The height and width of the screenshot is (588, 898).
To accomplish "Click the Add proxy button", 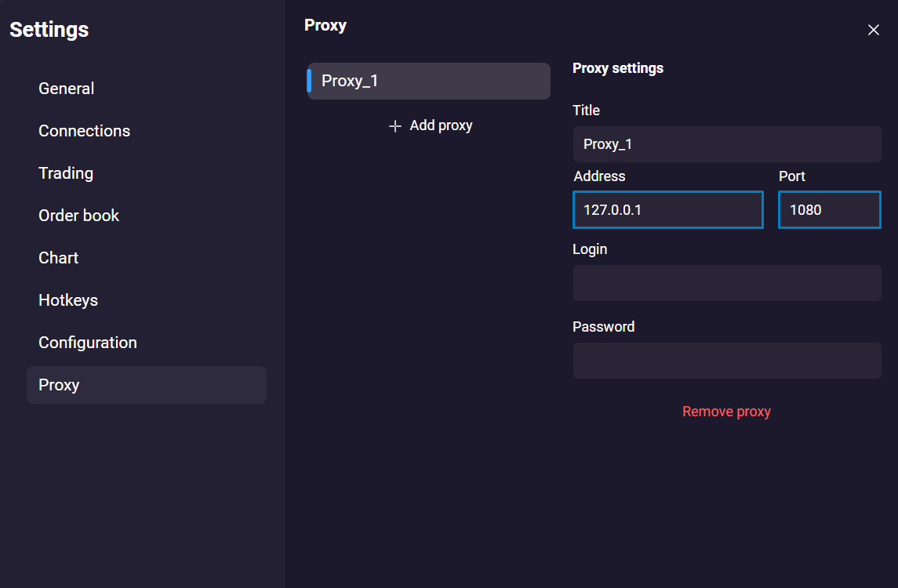I will (430, 125).
